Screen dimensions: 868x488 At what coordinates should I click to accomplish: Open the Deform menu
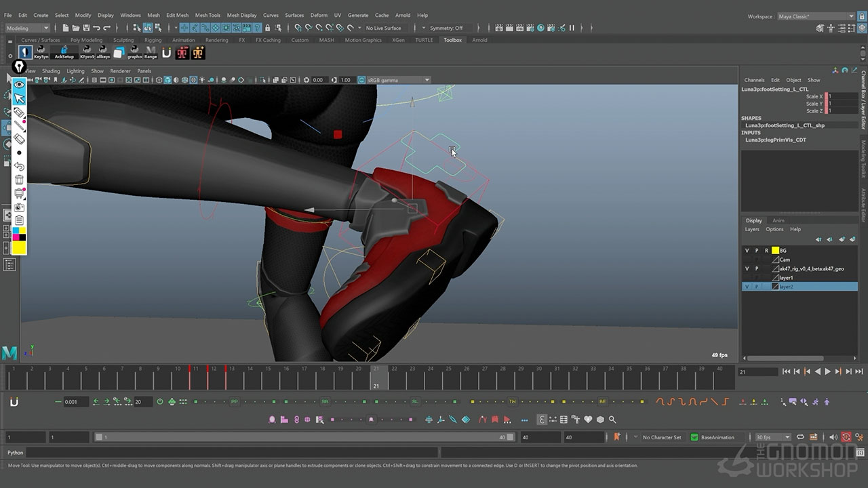click(x=319, y=15)
